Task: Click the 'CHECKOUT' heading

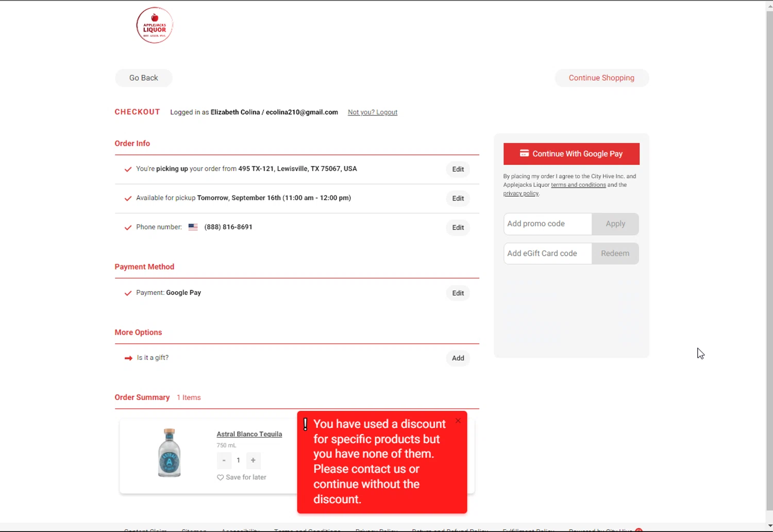Action: click(138, 112)
